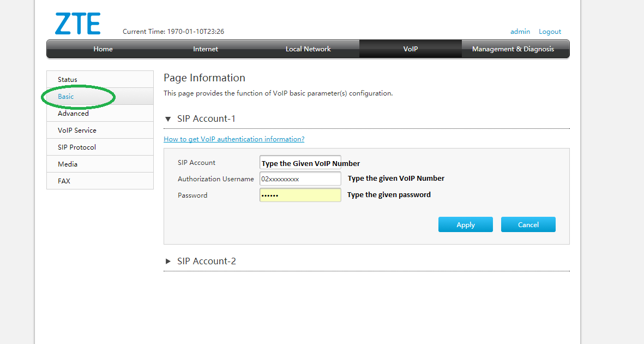Open the Home tab
This screenshot has height=344, width=644.
click(103, 49)
